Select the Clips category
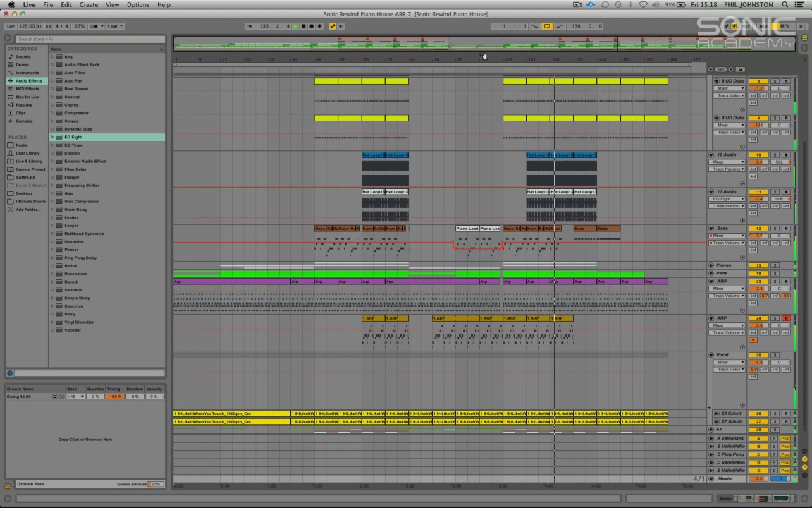 (20, 113)
